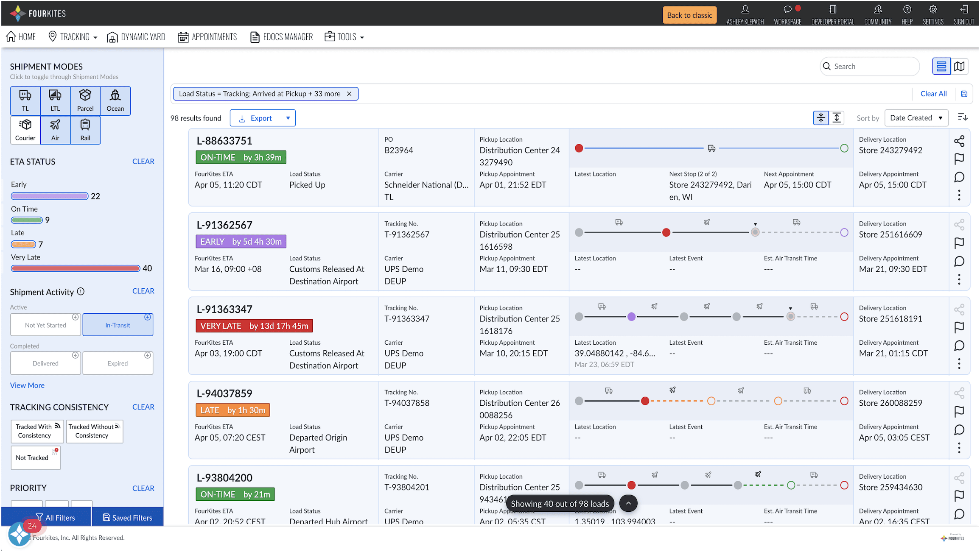
Task: Collapse the loads count popup chevron
Action: click(628, 503)
